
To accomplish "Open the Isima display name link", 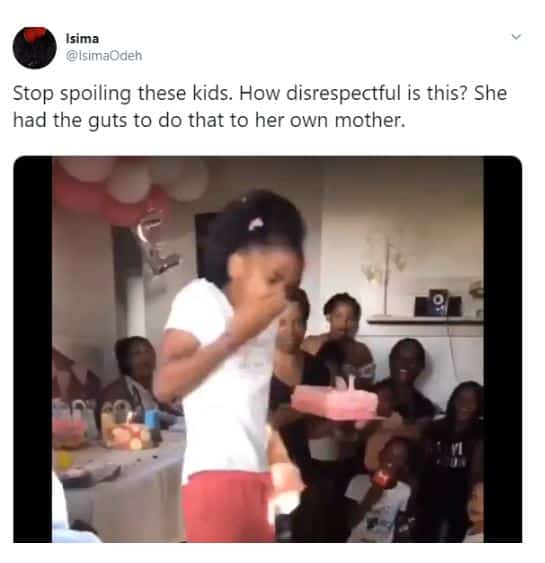I will click(82, 38).
